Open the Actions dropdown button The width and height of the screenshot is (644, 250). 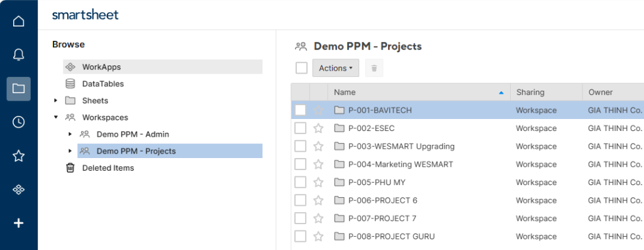pos(336,68)
